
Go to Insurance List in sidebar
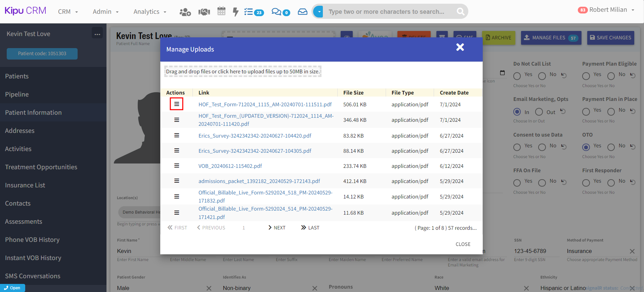pos(25,185)
